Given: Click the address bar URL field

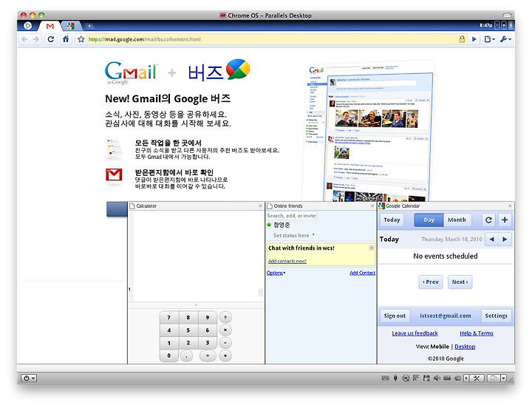Looking at the screenshot, I should (271, 39).
